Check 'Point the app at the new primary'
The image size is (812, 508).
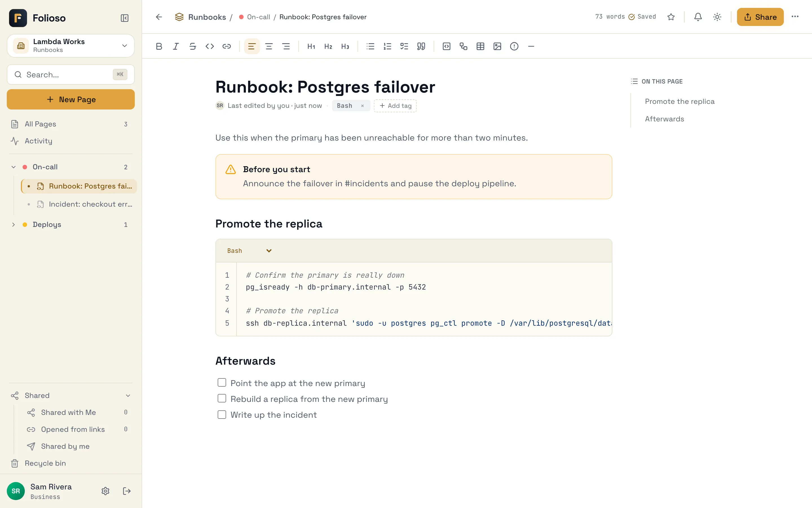[x=222, y=383]
